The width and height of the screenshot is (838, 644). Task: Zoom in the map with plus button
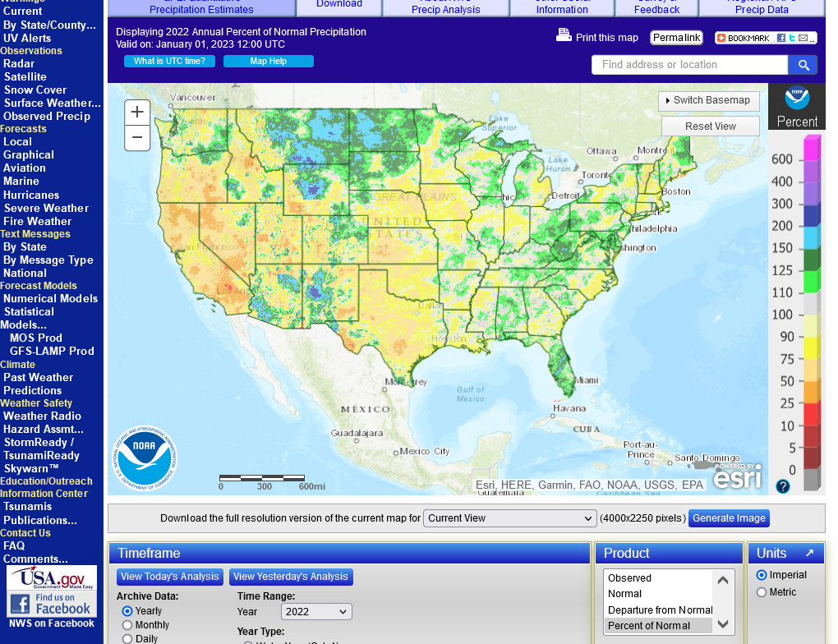click(x=137, y=113)
